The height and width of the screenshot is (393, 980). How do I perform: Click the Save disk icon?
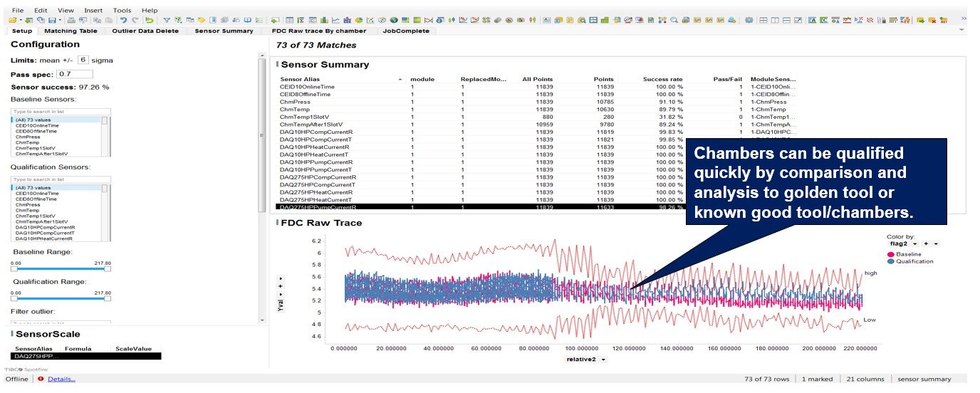tap(51, 20)
